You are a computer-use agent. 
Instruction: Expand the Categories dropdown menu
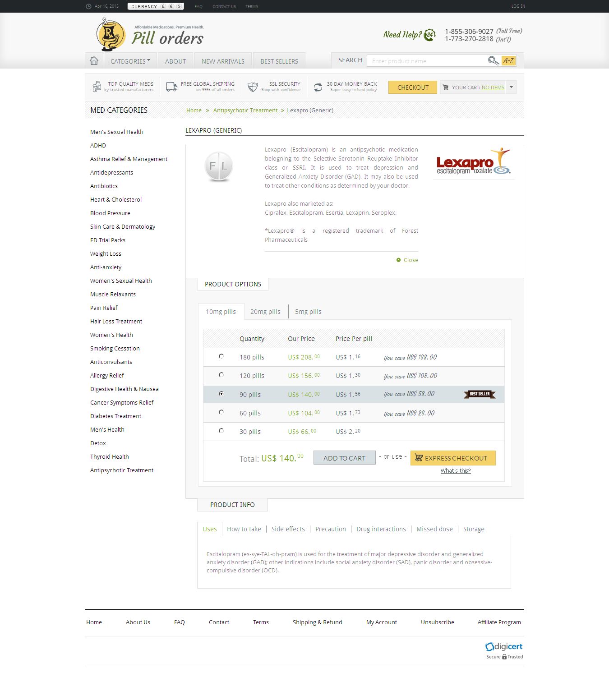(130, 61)
